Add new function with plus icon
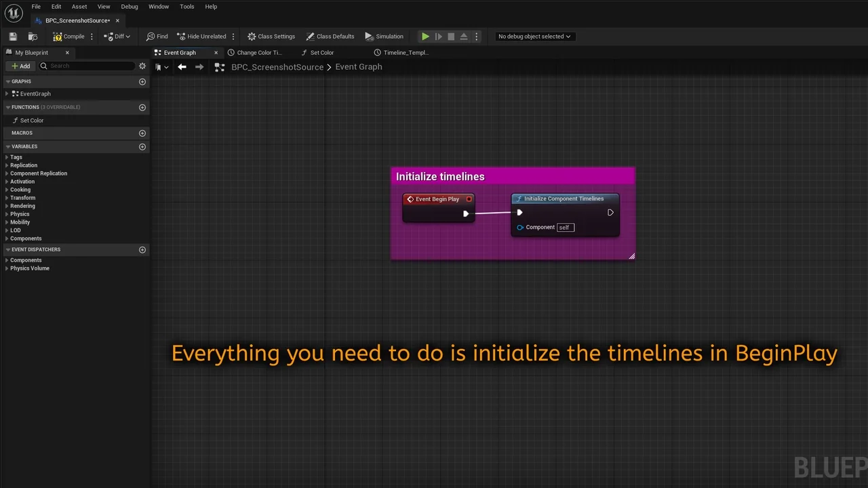 [142, 107]
